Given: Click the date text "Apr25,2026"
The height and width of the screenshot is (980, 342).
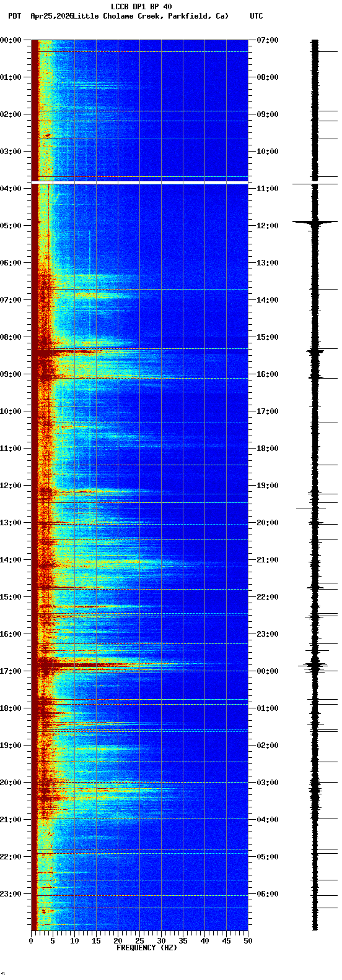Looking at the screenshot, I should (x=52, y=16).
